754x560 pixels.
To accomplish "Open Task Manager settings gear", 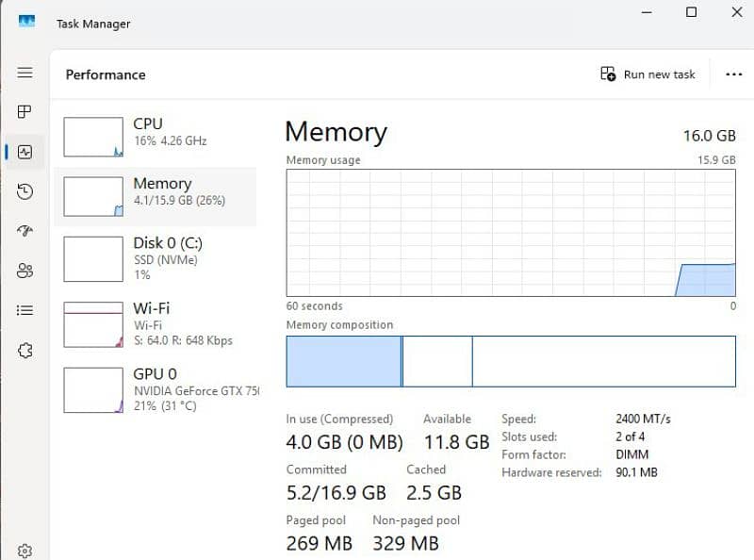I will click(25, 551).
